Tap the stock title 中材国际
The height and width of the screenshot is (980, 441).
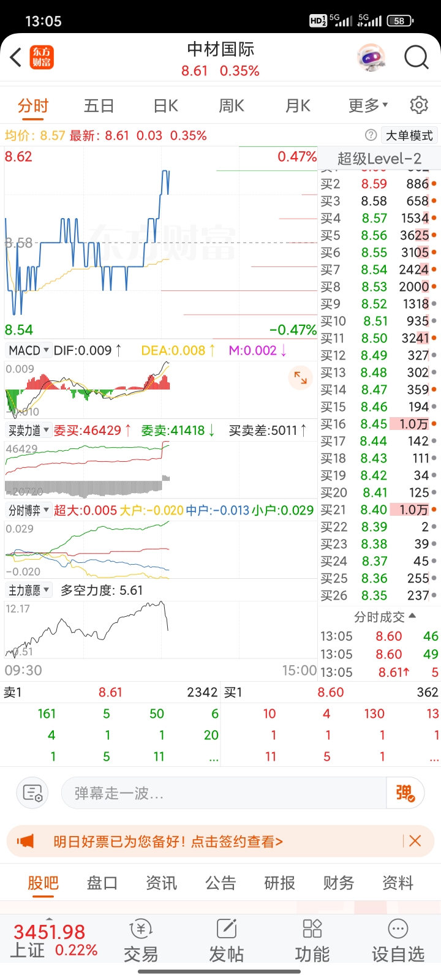pos(221,49)
